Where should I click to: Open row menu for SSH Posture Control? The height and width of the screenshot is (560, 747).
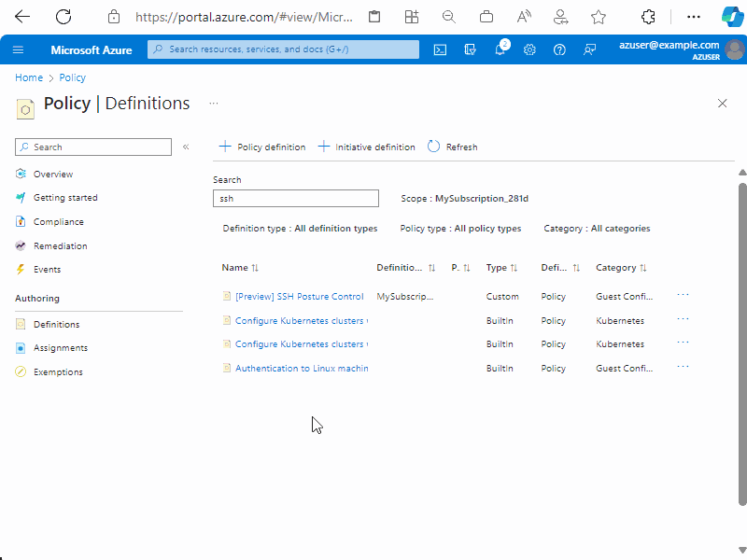[x=683, y=295]
